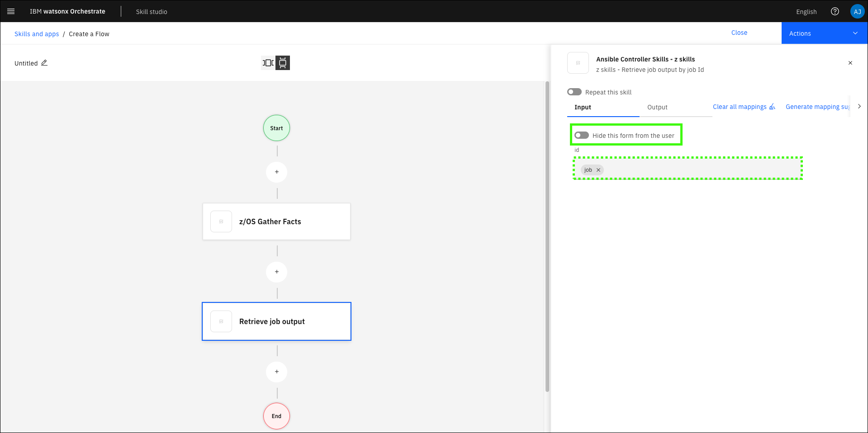Enable Repeat this skill toggle
Screen dimensions: 868x433
[574, 92]
